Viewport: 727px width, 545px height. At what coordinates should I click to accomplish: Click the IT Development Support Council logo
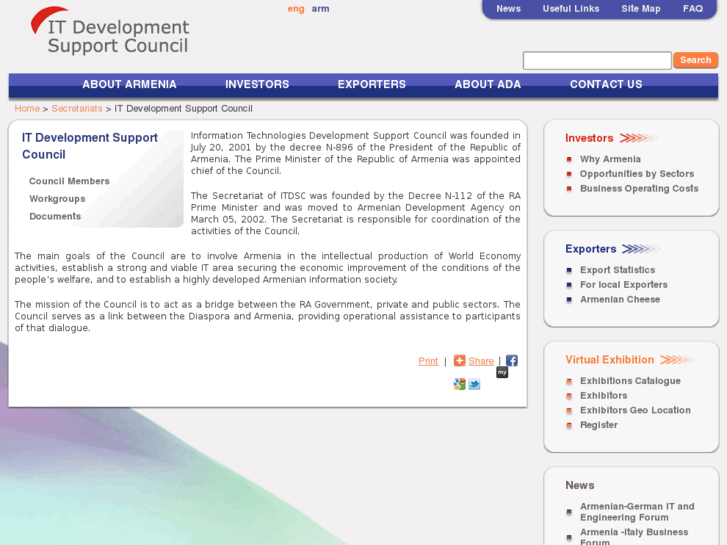(110, 31)
